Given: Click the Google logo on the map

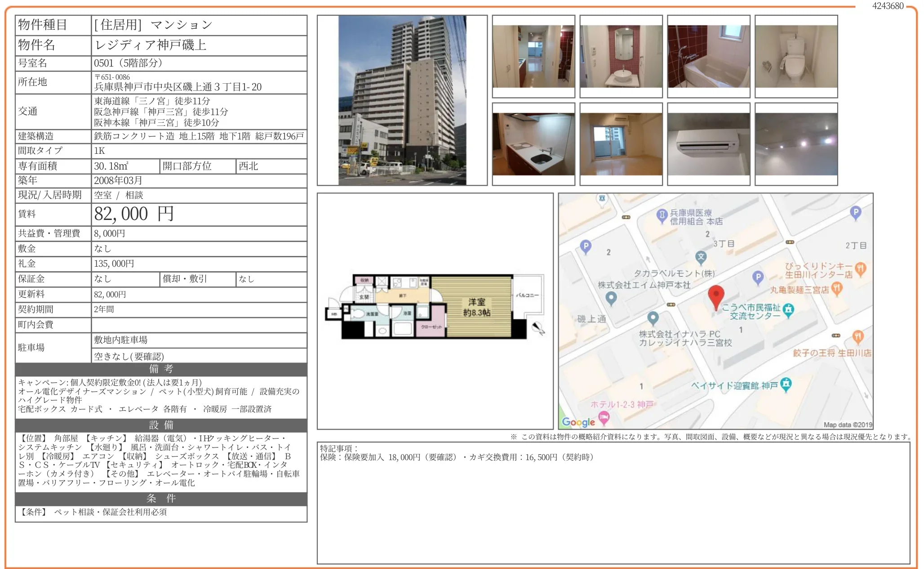Looking at the screenshot, I should pyautogui.click(x=578, y=422).
